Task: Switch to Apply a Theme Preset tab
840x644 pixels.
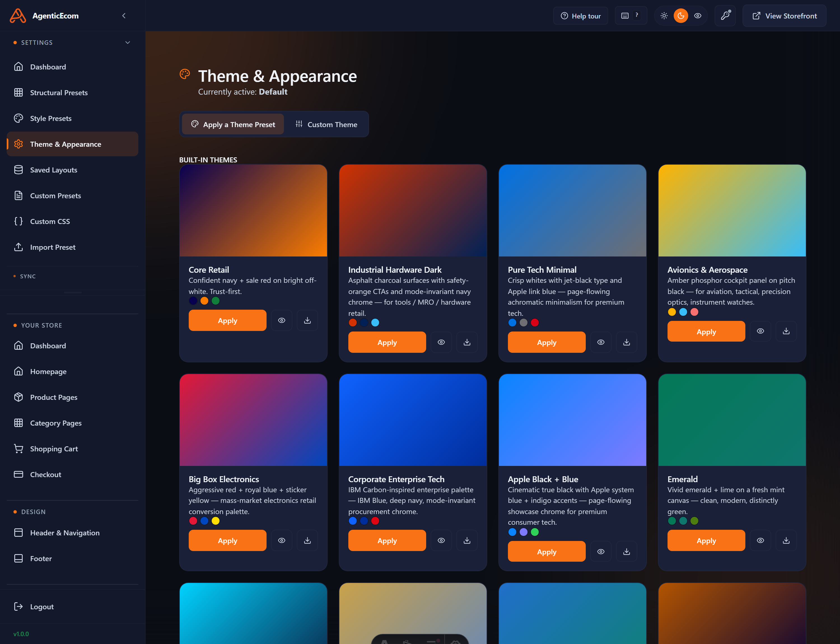Action: coord(233,124)
